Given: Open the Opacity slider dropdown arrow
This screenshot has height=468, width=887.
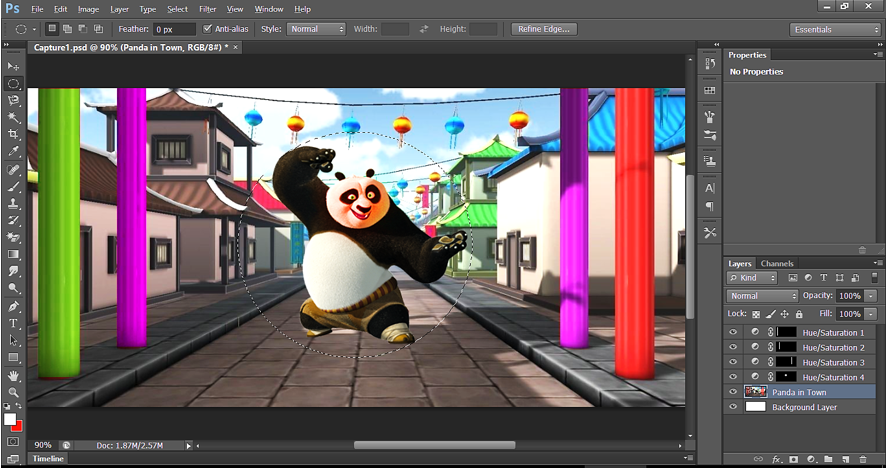Looking at the screenshot, I should tap(871, 296).
